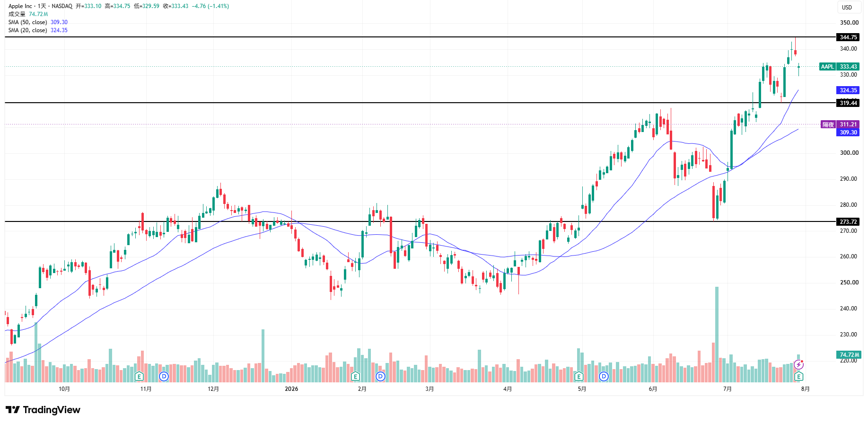Viewport: 868px width, 424px height.
Task: Open the dividend marker D near 2月
Action: click(x=380, y=377)
